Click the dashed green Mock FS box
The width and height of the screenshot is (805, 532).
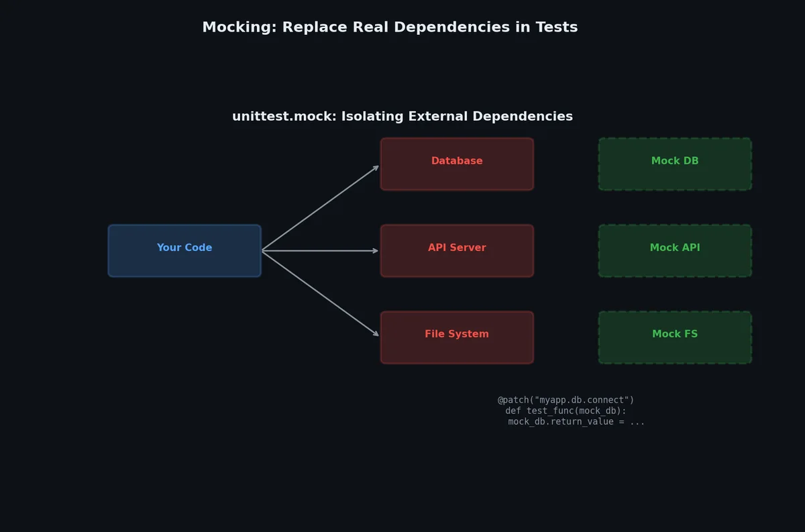click(675, 337)
